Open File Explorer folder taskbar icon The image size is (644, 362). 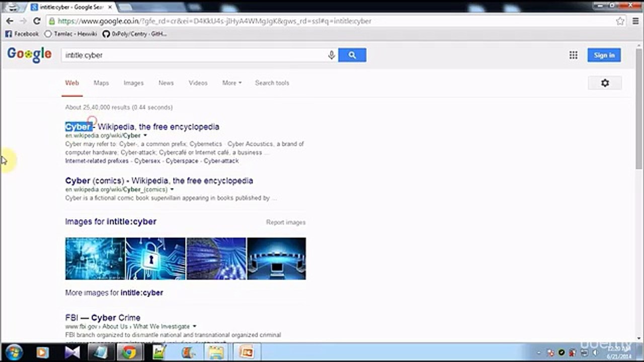216,352
